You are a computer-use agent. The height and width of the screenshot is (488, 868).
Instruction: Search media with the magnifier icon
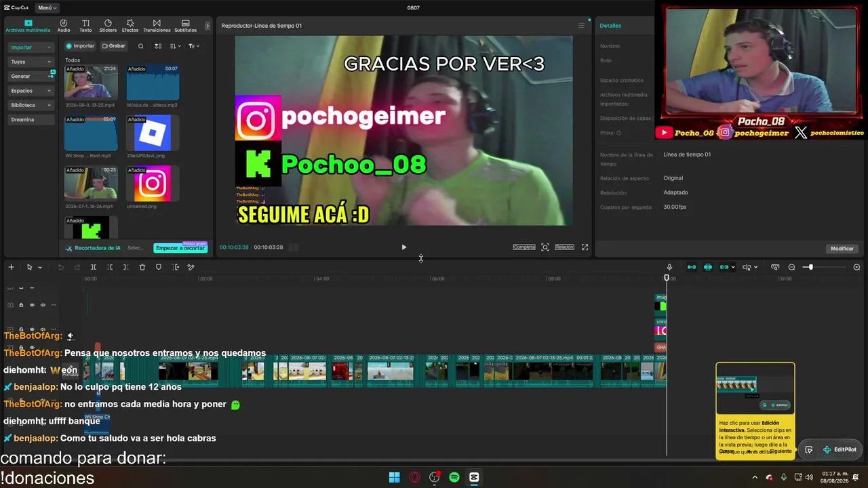[x=140, y=46]
